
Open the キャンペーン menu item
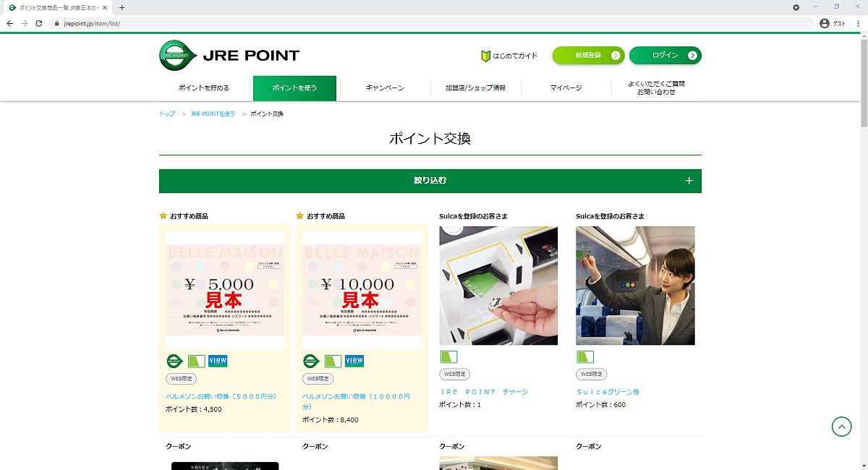point(385,87)
